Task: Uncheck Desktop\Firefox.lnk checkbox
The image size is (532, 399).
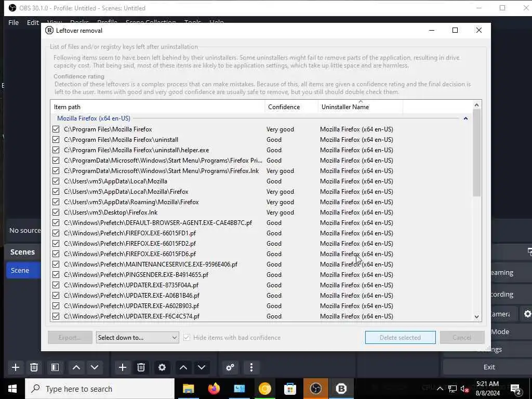Action: [56, 212]
